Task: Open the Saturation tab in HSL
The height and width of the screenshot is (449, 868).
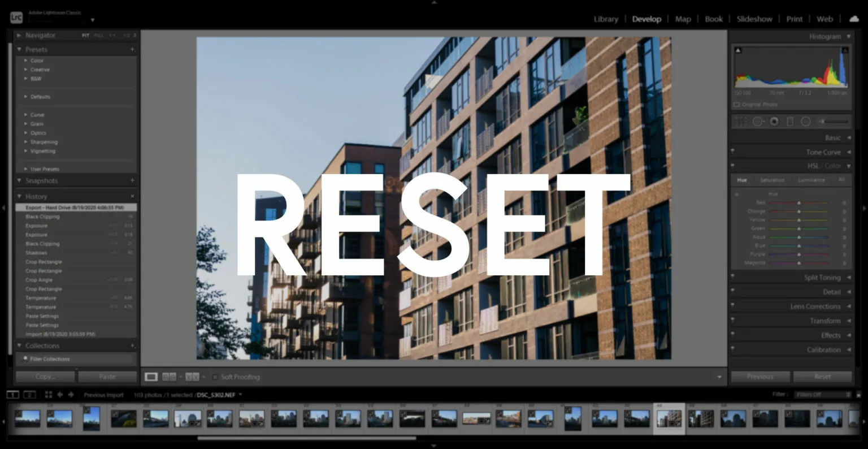Action: 772,180
